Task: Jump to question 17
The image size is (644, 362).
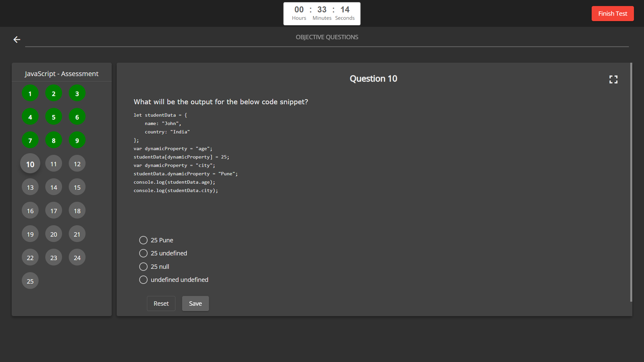Action: (54, 211)
